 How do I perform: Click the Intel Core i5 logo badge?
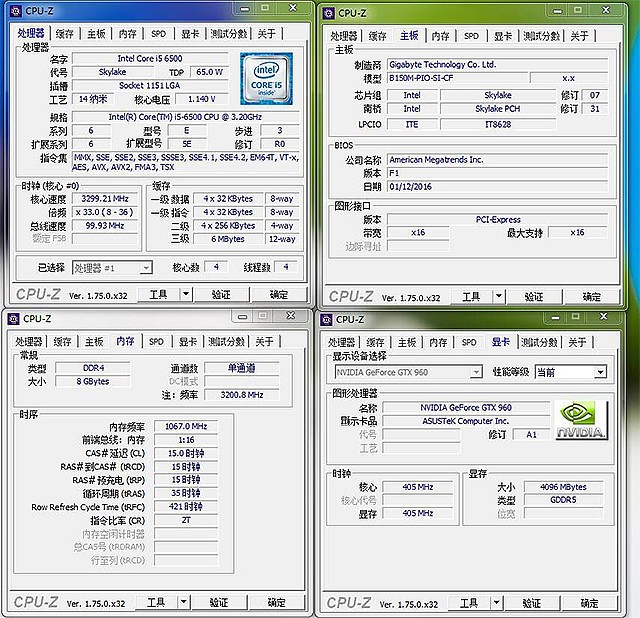click(x=266, y=79)
